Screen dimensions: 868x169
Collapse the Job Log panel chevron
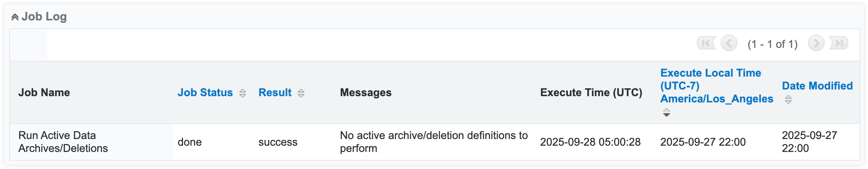tap(15, 17)
